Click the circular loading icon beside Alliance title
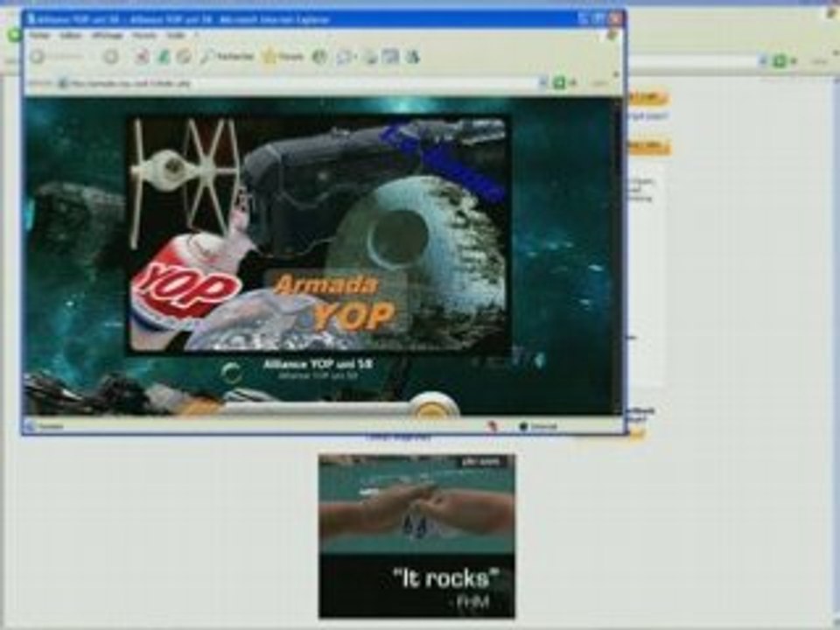Screen dimensions: 840x630 click(x=231, y=373)
